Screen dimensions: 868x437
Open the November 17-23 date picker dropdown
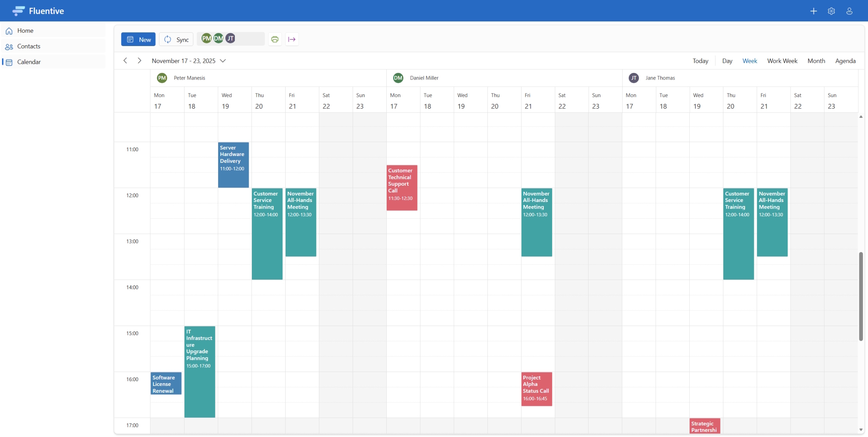(x=223, y=61)
